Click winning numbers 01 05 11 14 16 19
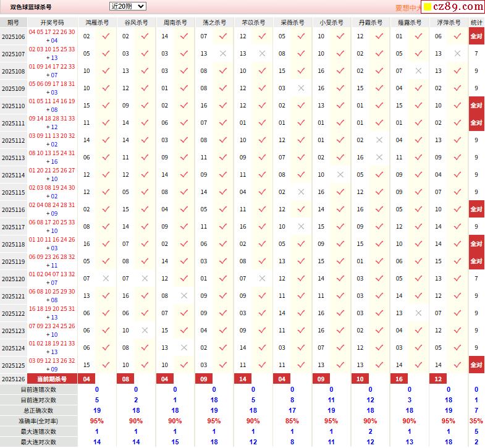 [x=52, y=101]
